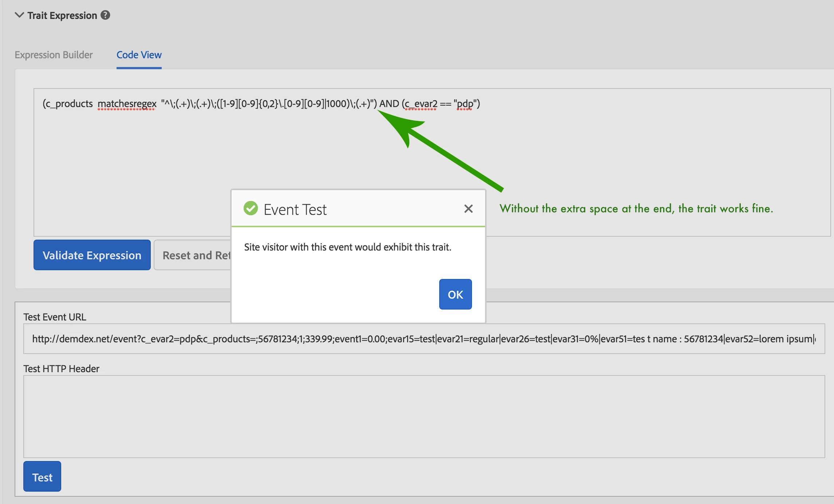Run the event with the Test button
Screen dimensions: 834x504
click(42, 476)
